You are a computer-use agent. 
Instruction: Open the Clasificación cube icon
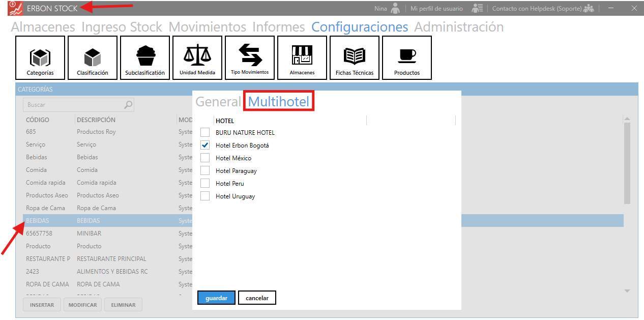click(93, 57)
